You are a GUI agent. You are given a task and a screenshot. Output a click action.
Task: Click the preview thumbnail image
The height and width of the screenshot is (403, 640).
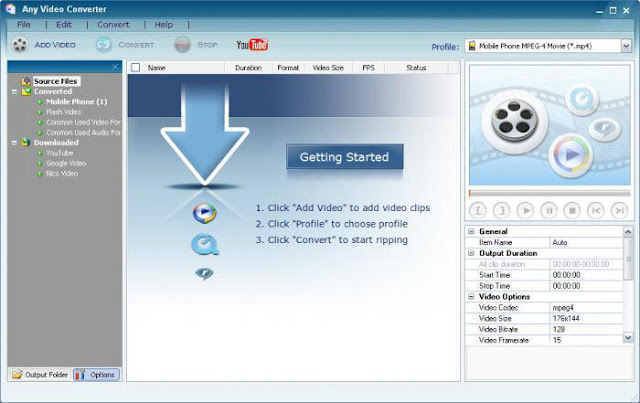549,125
